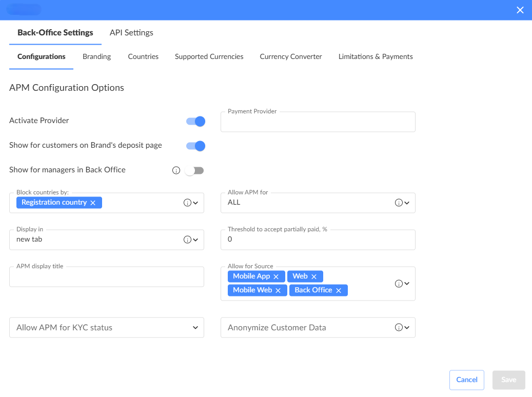Click info icon in Allow APM for field
This screenshot has height=397, width=532.
(399, 203)
